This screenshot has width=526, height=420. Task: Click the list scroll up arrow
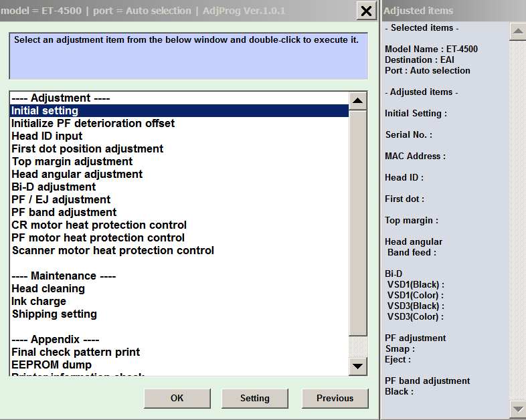click(x=357, y=100)
